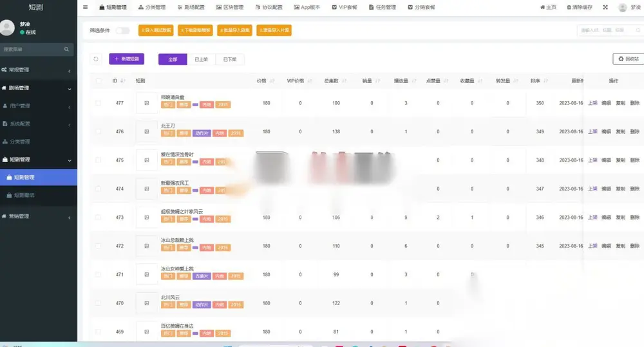Tick the checkbox for row 472
The image size is (644, 347).
98,246
